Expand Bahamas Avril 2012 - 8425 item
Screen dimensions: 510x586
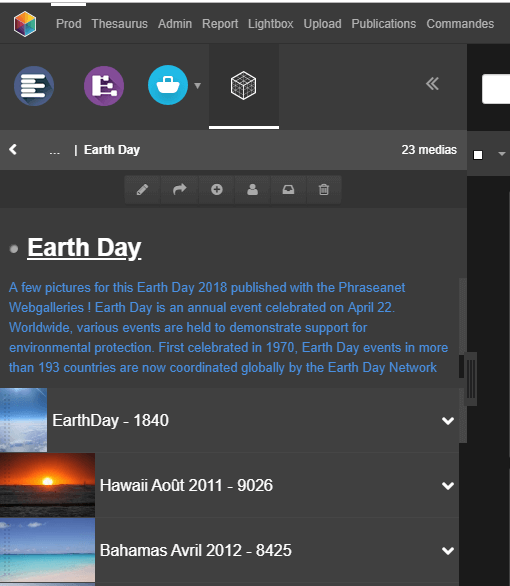tap(448, 551)
